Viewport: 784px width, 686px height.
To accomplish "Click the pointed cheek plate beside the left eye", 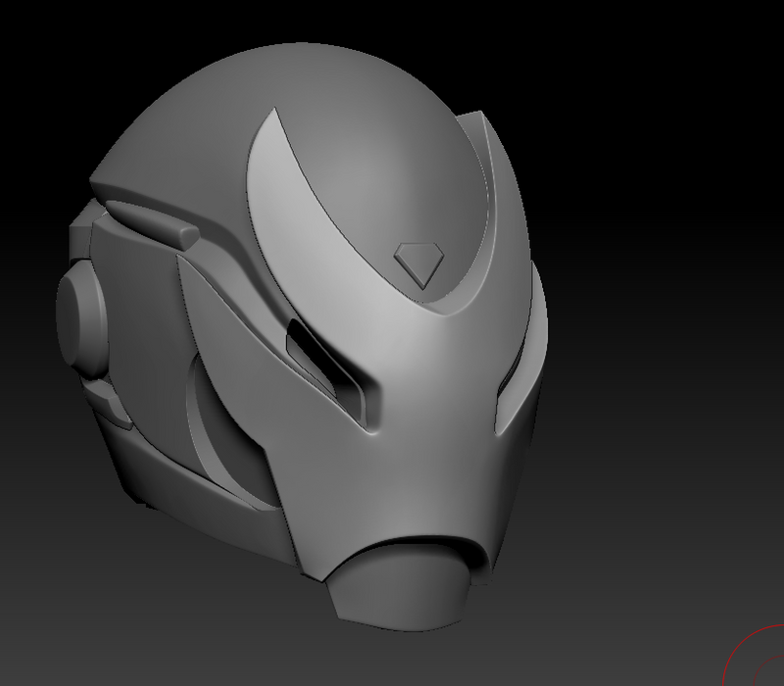I will (x=225, y=314).
